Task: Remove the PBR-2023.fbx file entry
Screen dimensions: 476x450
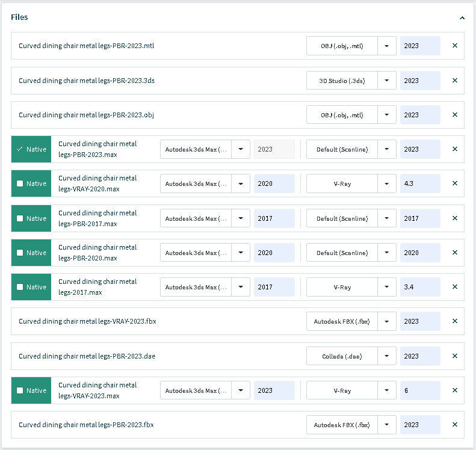Action: point(454,425)
